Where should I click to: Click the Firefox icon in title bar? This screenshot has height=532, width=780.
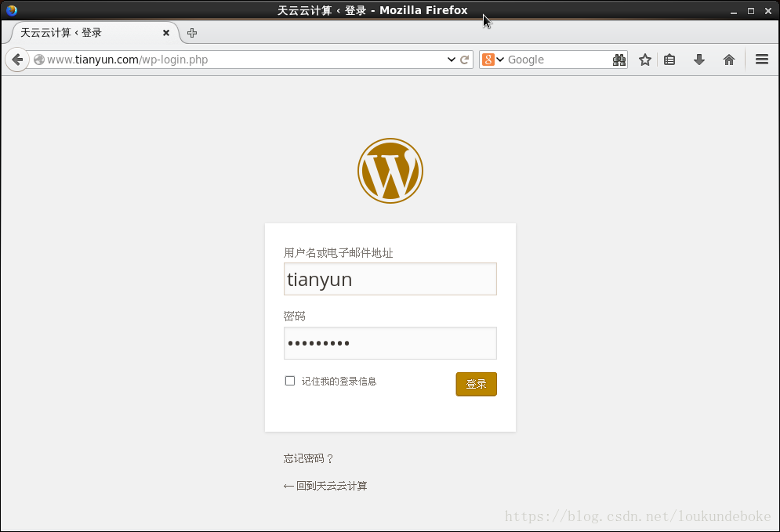pyautogui.click(x=12, y=10)
